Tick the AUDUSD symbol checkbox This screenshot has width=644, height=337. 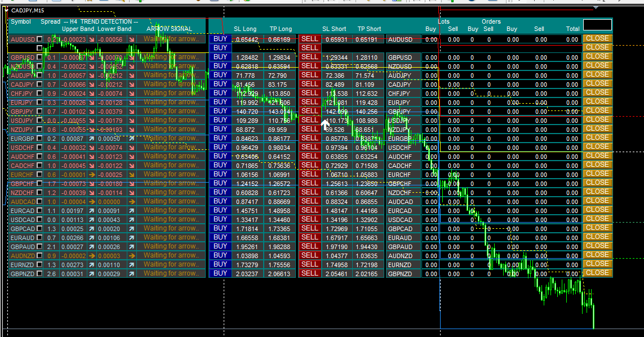click(39, 39)
